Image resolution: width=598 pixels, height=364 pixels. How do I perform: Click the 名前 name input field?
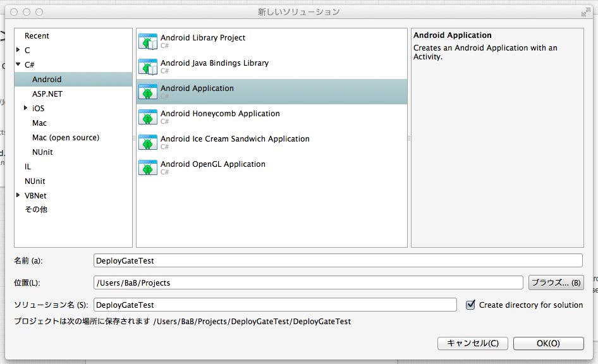[338, 260]
